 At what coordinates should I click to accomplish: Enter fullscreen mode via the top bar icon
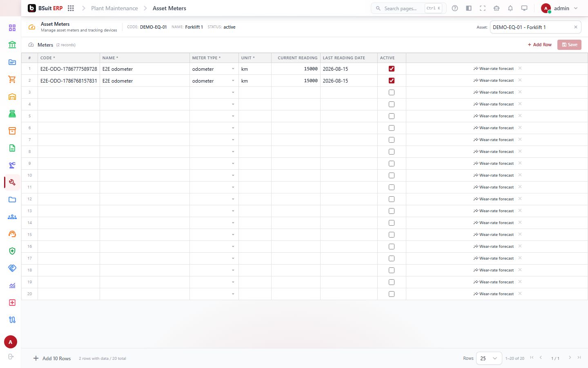pyautogui.click(x=483, y=8)
